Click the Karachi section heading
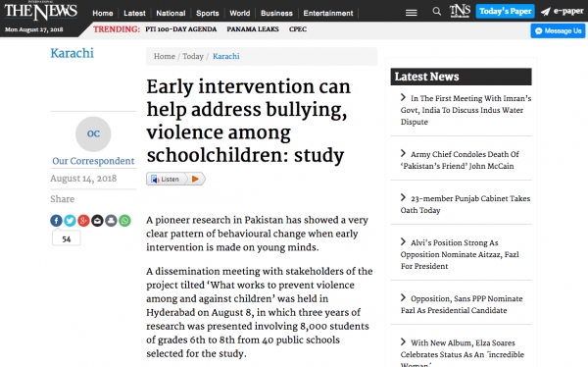 [72, 53]
